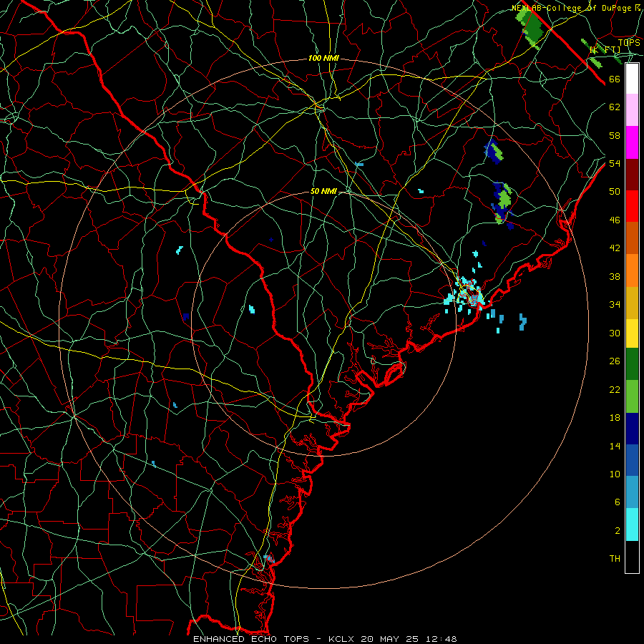The height and width of the screenshot is (644, 644).
Task: Click the yellow legend swatch
Action: click(632, 333)
